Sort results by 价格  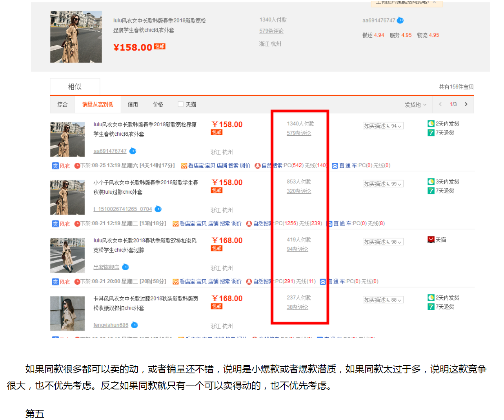[158, 104]
